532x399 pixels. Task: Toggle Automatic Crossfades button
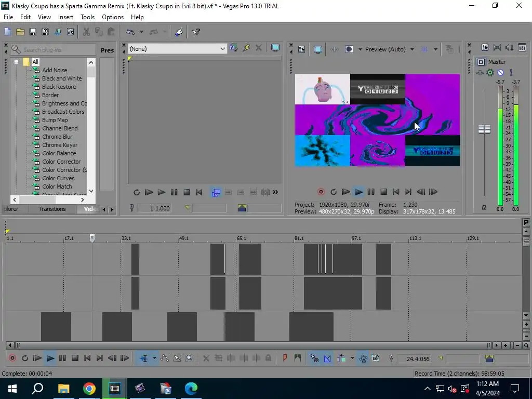[327, 358]
